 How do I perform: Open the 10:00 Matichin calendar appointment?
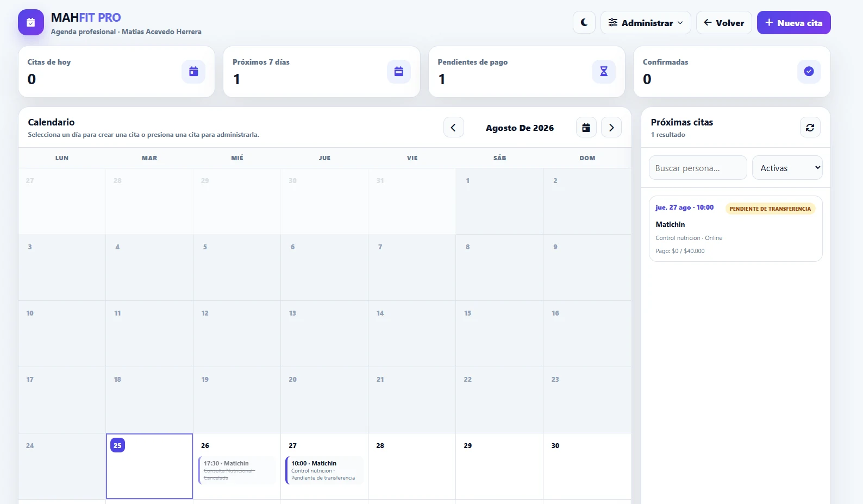(x=324, y=470)
